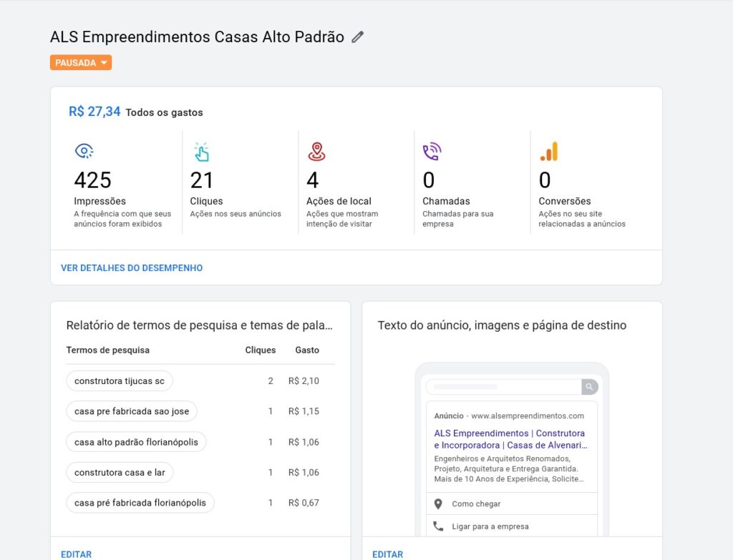
Task: Click the ad headline 'ALS Empreendimentos | Construtora'
Action: (509, 433)
